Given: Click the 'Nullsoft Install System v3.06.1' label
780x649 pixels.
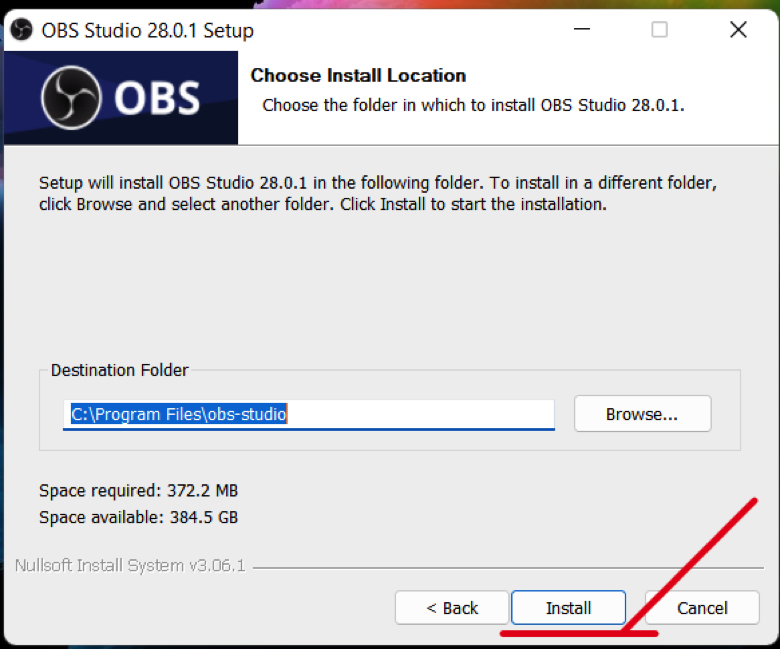Looking at the screenshot, I should click(130, 565).
